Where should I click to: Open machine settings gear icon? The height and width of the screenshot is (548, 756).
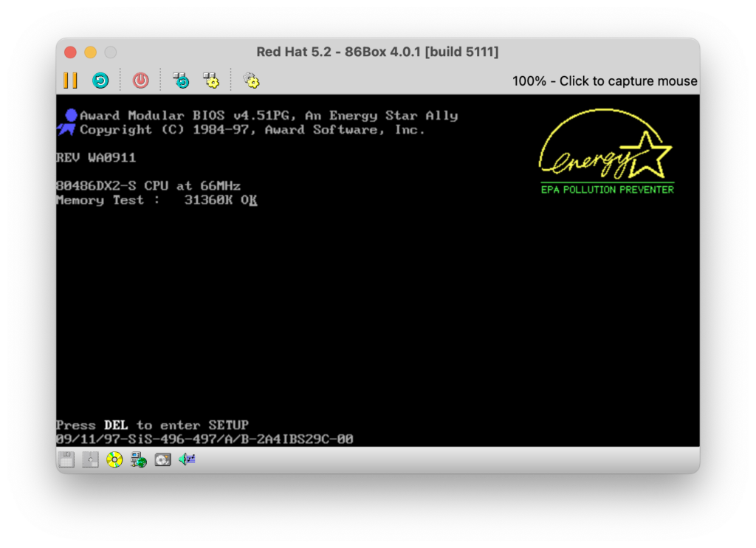[x=251, y=81]
